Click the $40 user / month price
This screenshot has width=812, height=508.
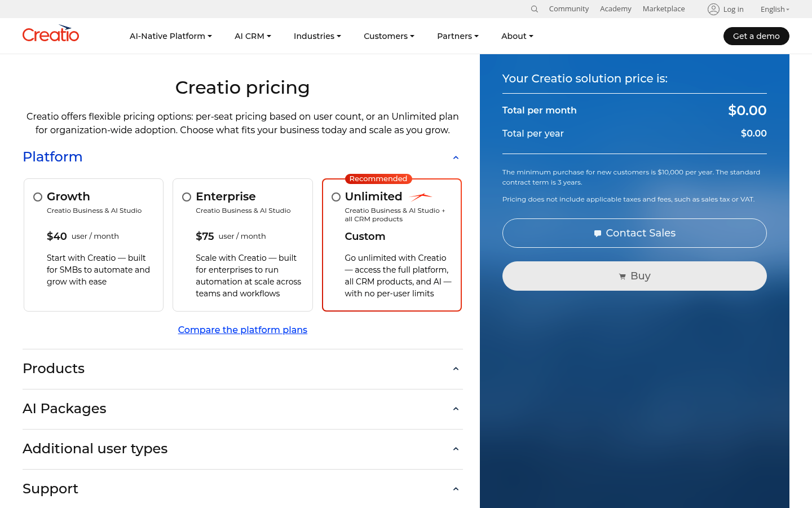pos(83,236)
